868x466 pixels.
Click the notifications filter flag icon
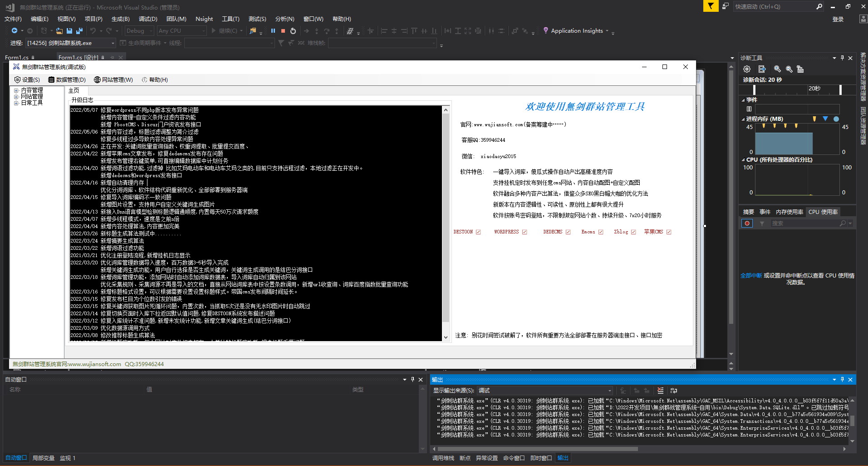tap(711, 6)
